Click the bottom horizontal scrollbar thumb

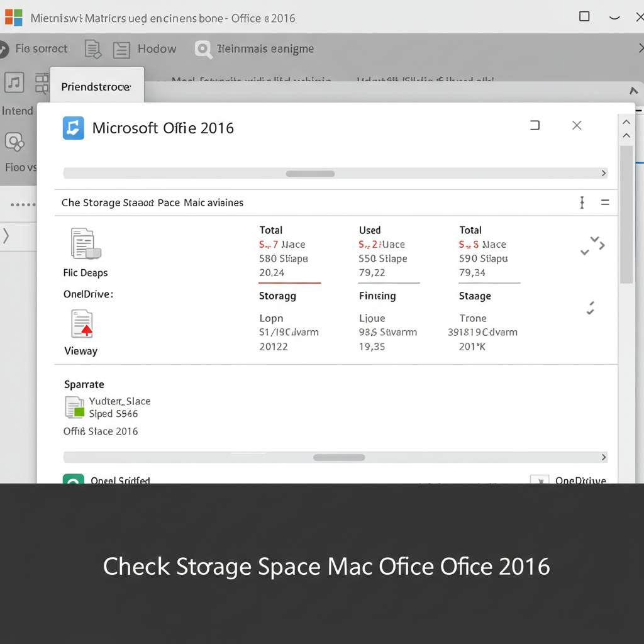339,458
